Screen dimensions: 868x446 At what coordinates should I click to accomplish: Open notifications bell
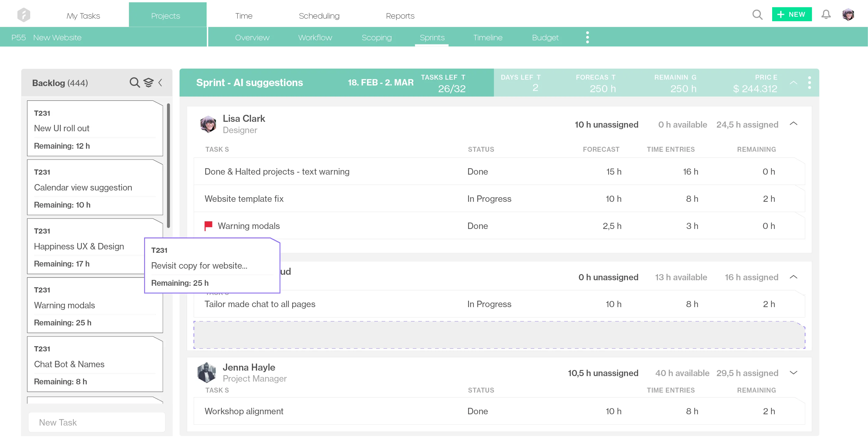(826, 14)
